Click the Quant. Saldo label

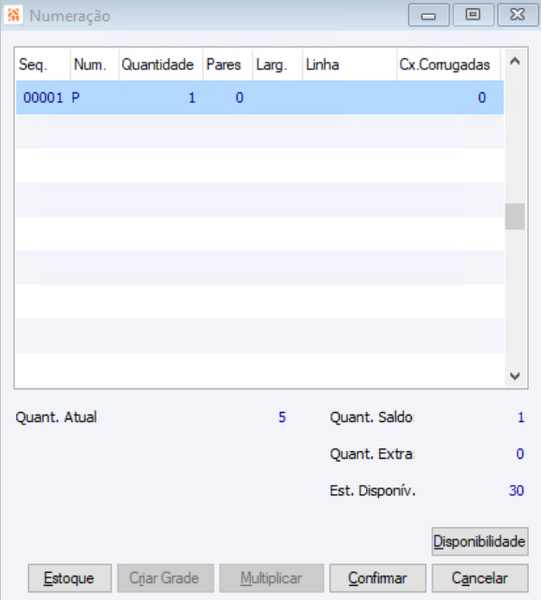pos(372,417)
